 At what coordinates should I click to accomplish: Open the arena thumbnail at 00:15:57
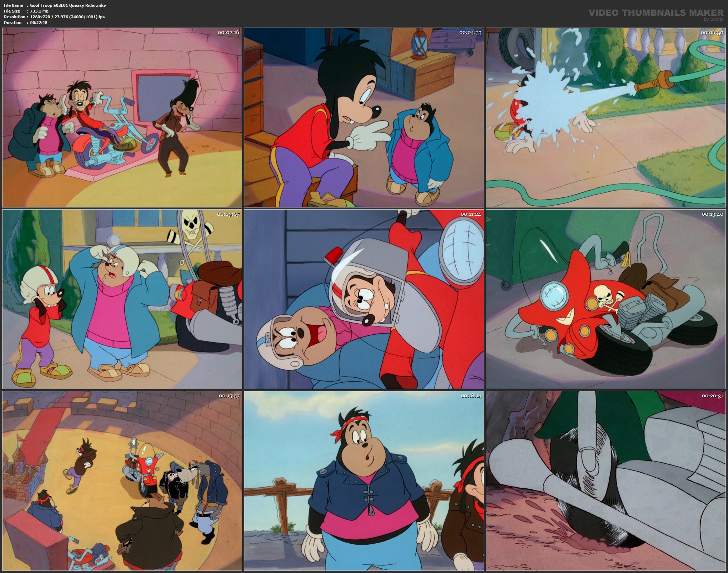click(122, 481)
